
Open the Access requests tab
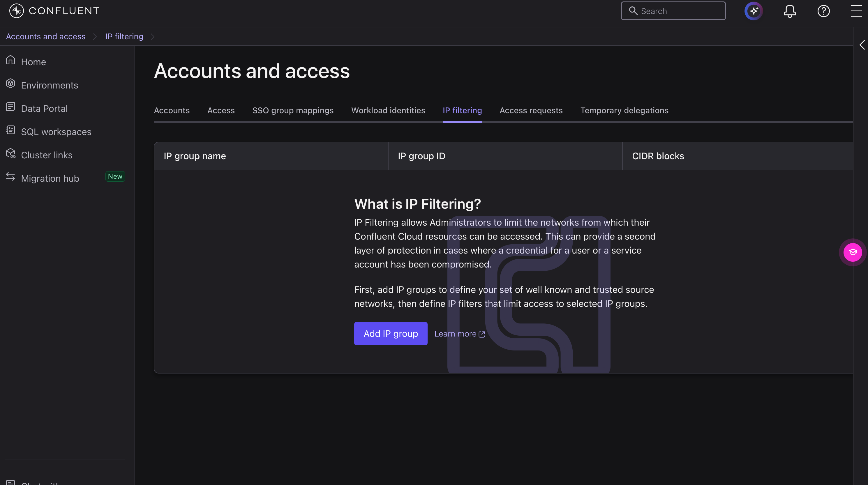point(531,110)
